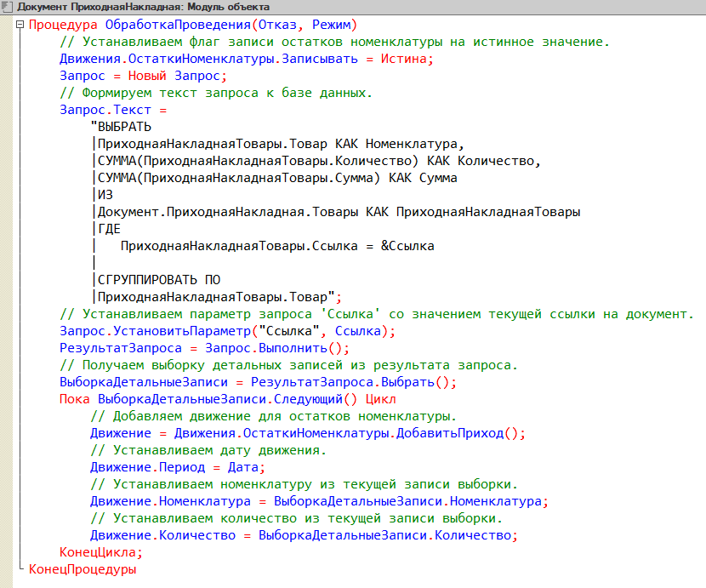The image size is (706, 588).
Task: Click the keyword 'Процедура' on the first line
Action: point(63,25)
